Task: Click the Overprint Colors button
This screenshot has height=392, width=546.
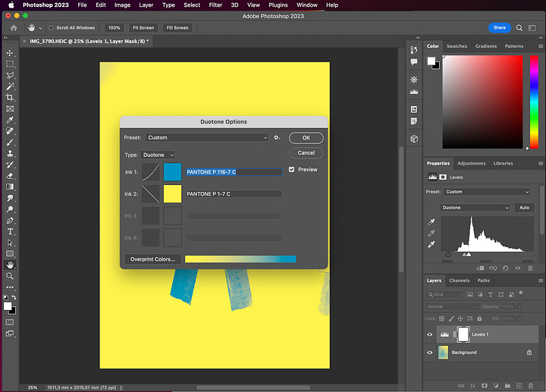Action: [152, 259]
